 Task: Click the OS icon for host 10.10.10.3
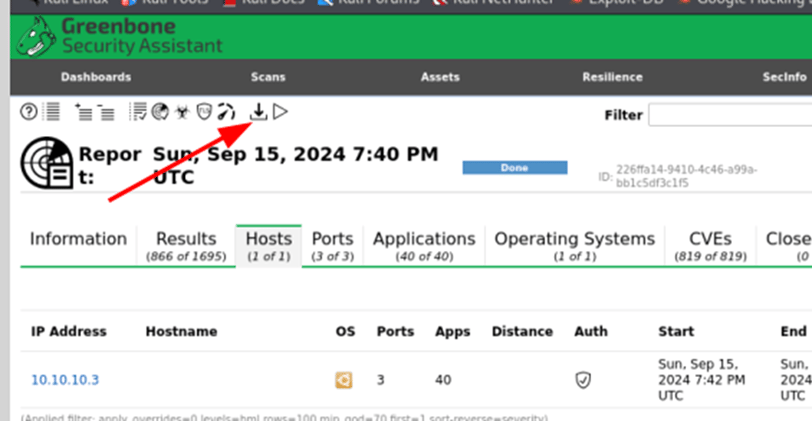(x=343, y=380)
